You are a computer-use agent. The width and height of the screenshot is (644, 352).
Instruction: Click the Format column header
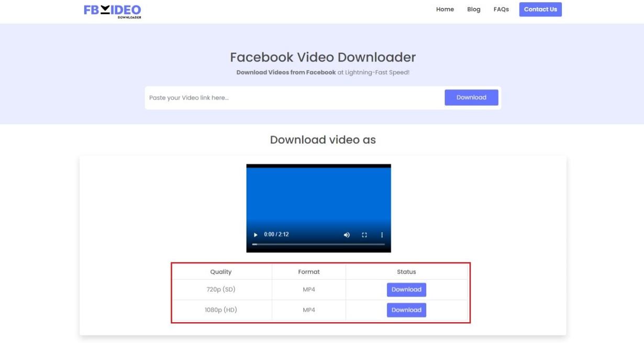[x=309, y=272]
